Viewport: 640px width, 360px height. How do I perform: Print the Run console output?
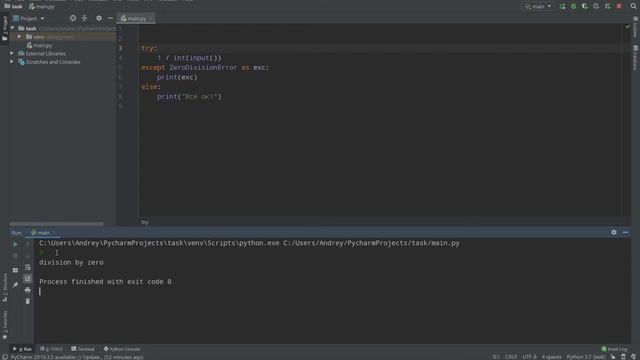28,290
